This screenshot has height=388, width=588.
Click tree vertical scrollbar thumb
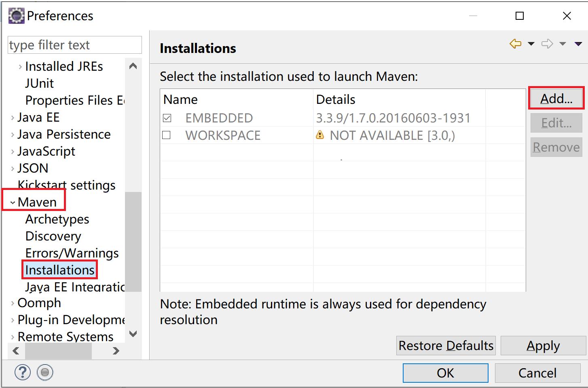(x=133, y=242)
